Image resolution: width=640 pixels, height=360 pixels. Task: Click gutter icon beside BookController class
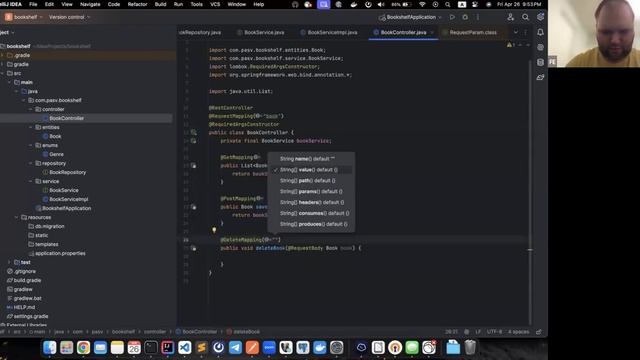(x=193, y=132)
